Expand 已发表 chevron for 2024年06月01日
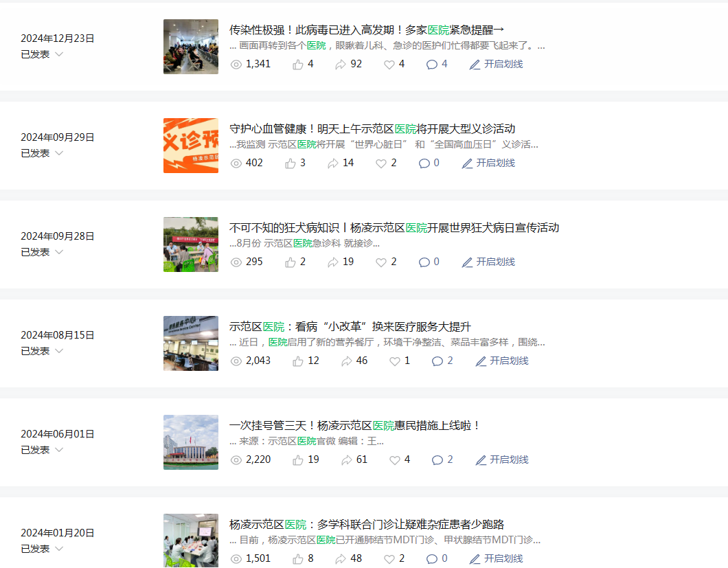Viewport: 728px width, 568px height. pos(59,450)
